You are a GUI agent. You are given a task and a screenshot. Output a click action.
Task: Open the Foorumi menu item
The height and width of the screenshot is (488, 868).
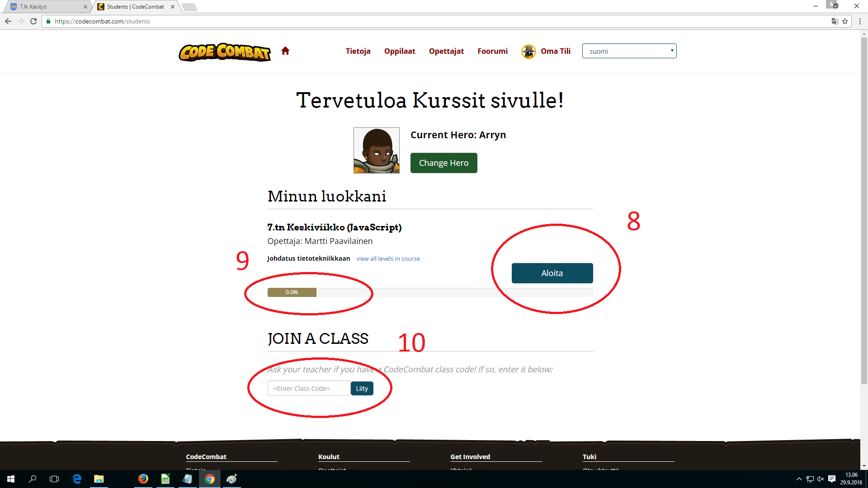pyautogui.click(x=492, y=51)
